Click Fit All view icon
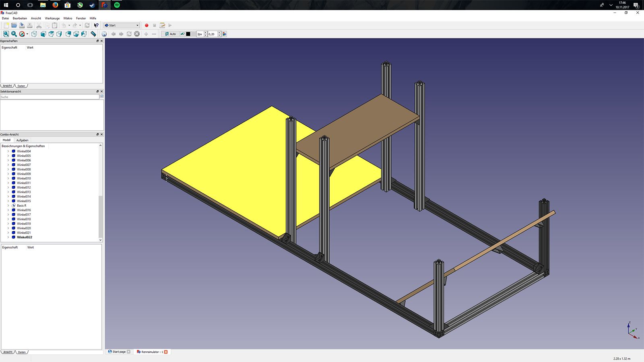Screen dimensions: 644x362 click(6, 34)
